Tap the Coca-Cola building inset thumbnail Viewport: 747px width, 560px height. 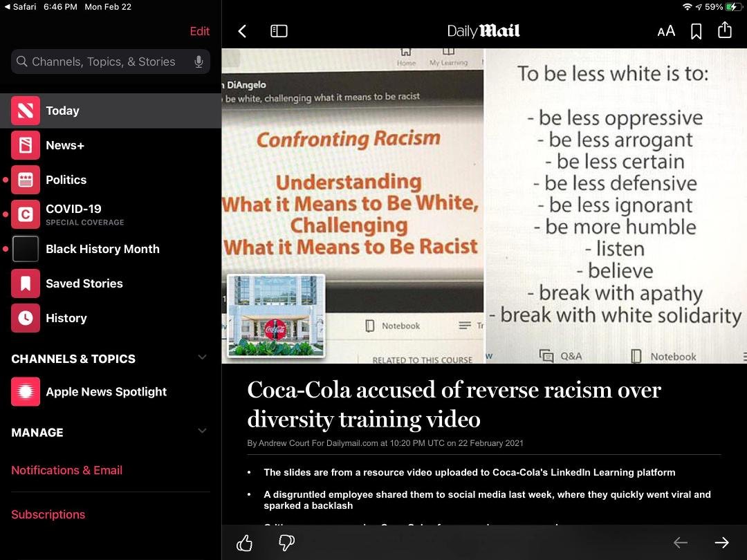tap(276, 316)
